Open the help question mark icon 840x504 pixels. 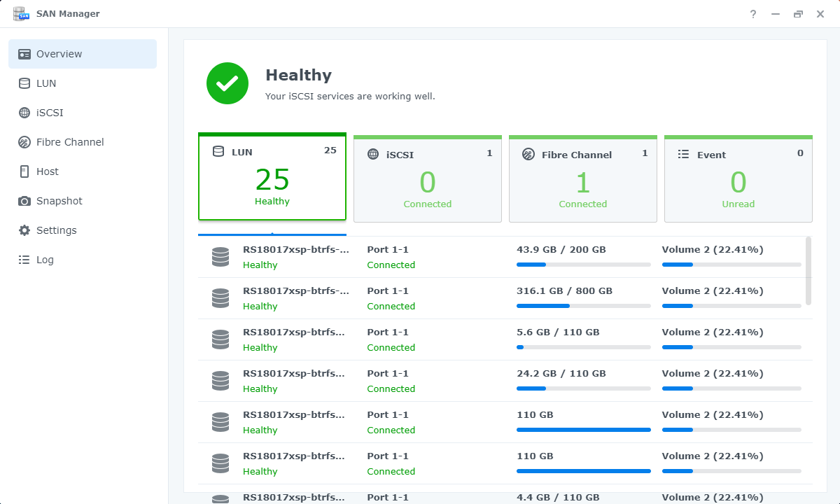pyautogui.click(x=753, y=14)
